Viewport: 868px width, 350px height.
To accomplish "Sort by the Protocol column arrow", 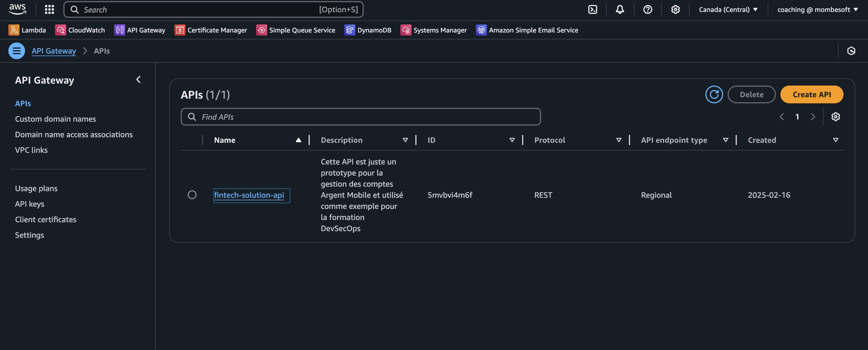I will click(x=619, y=140).
